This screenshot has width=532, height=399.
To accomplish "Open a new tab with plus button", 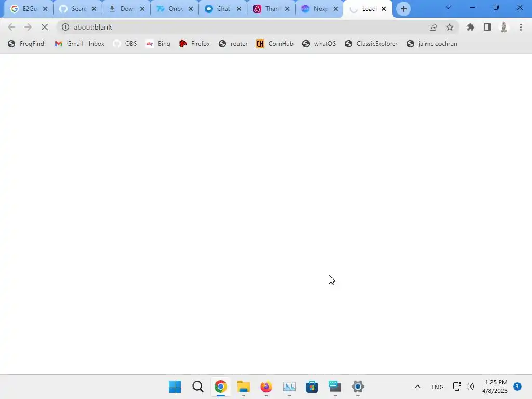I will (x=403, y=9).
